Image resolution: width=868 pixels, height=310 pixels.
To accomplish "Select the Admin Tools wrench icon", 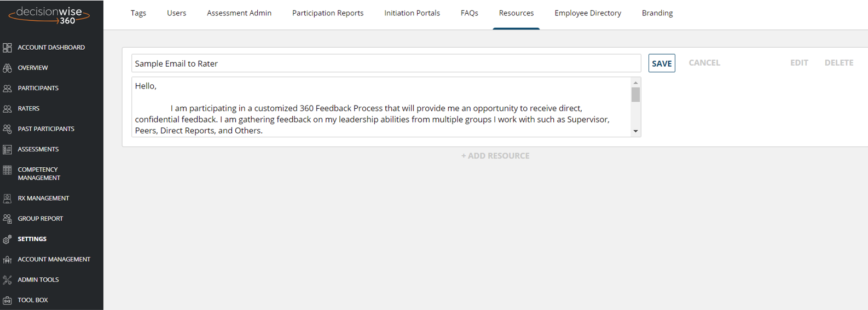I will click(x=7, y=280).
